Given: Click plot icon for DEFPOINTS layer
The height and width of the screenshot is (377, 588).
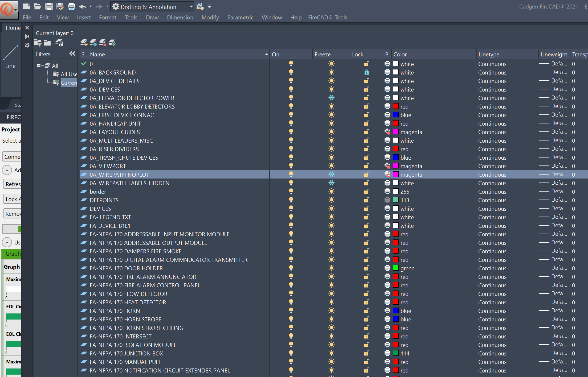Looking at the screenshot, I should (x=387, y=200).
